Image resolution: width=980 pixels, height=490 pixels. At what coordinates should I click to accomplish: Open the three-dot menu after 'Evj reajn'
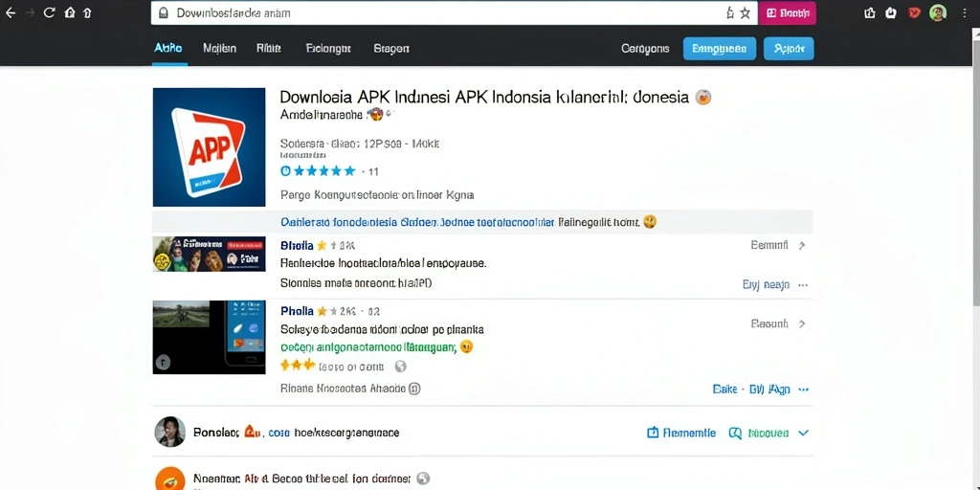point(803,285)
